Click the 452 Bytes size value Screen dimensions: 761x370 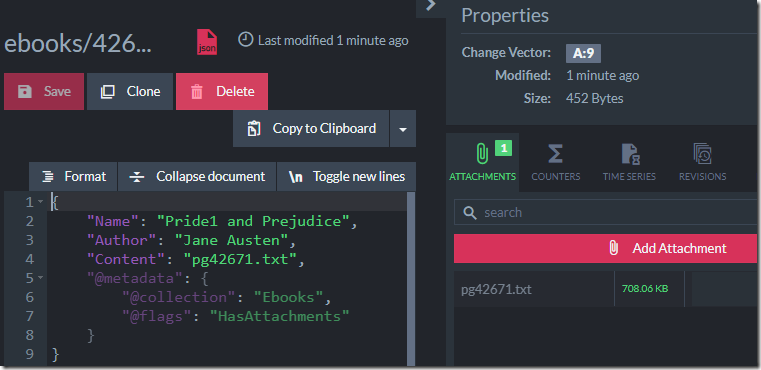(595, 99)
